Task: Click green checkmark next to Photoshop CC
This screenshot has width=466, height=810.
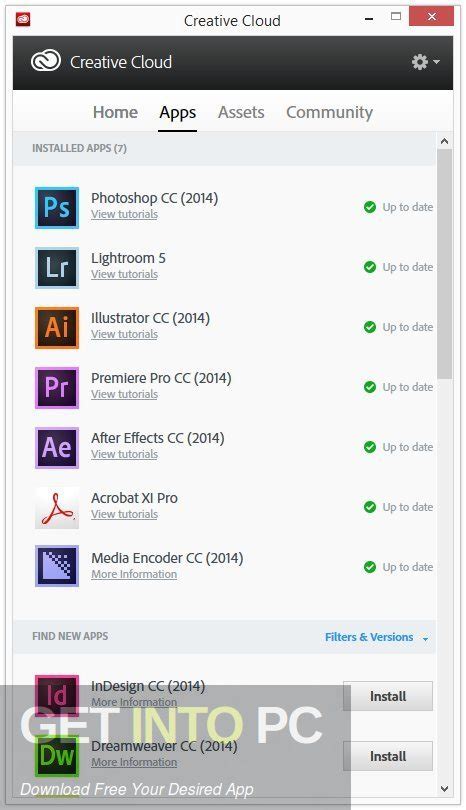Action: click(x=370, y=207)
